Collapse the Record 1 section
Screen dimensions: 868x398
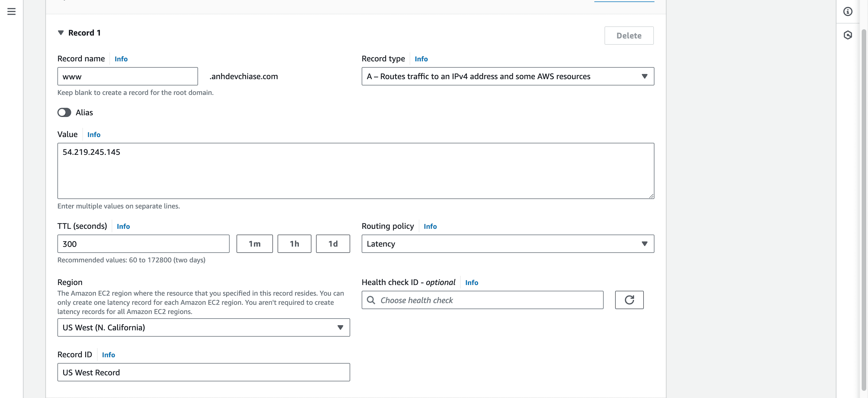coord(61,33)
